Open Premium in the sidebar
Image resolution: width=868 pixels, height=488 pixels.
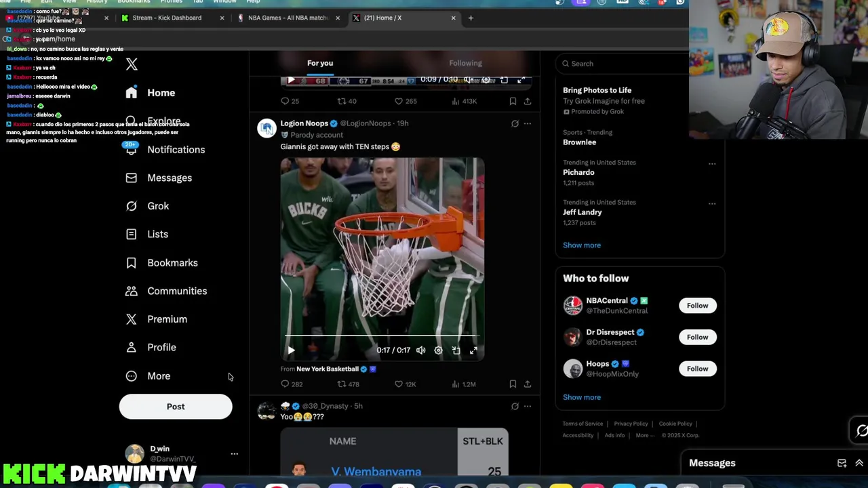[157, 319]
